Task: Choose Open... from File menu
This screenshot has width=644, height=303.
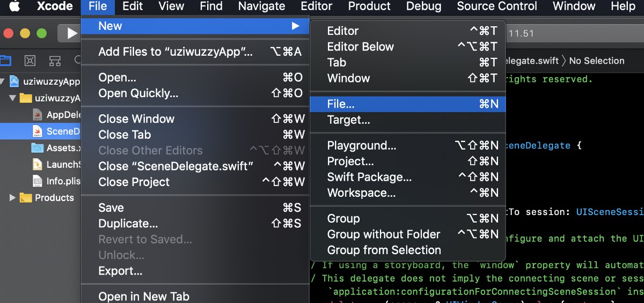Action: coord(195,78)
